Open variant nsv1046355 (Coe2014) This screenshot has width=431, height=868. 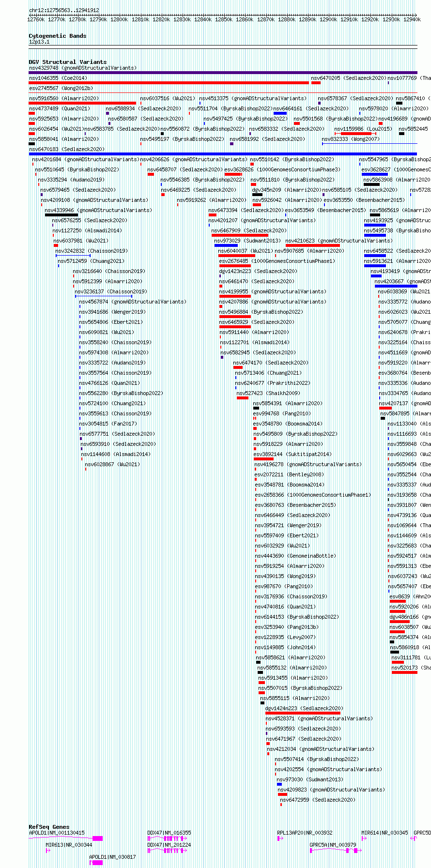58,78
